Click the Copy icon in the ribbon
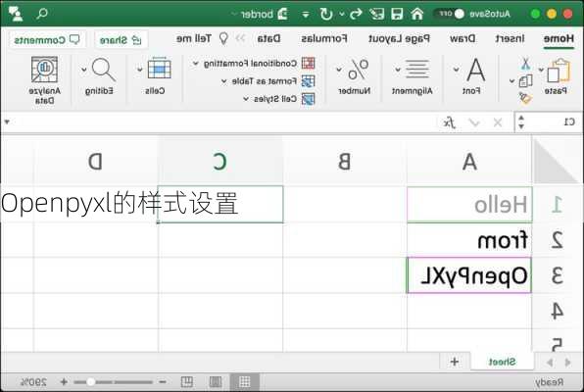The image size is (584, 392). tap(525, 81)
